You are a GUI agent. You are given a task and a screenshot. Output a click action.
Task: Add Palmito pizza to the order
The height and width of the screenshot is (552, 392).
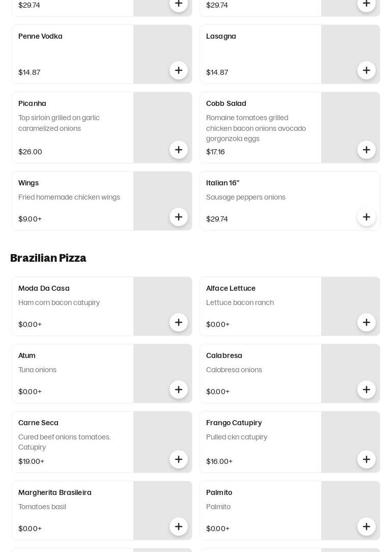point(367,527)
